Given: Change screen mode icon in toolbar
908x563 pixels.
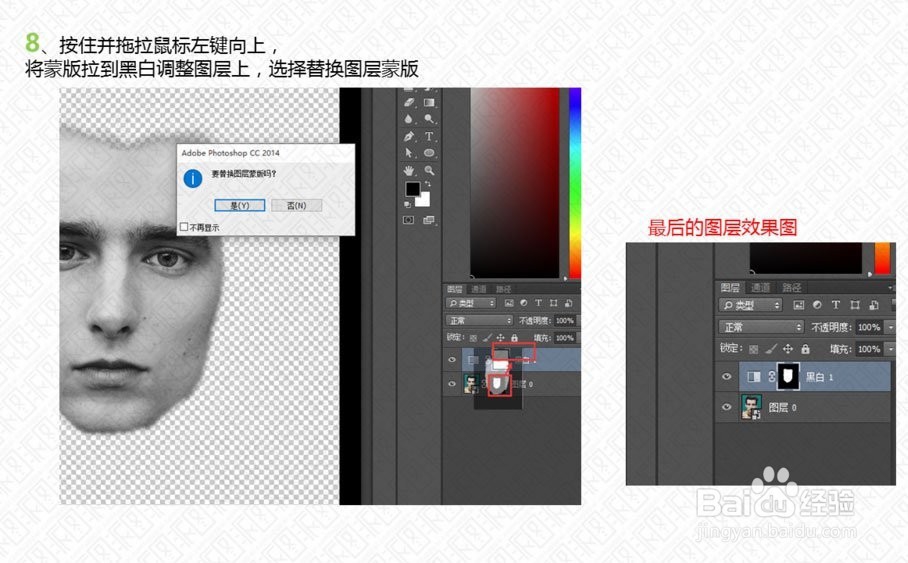Looking at the screenshot, I should click(x=429, y=220).
